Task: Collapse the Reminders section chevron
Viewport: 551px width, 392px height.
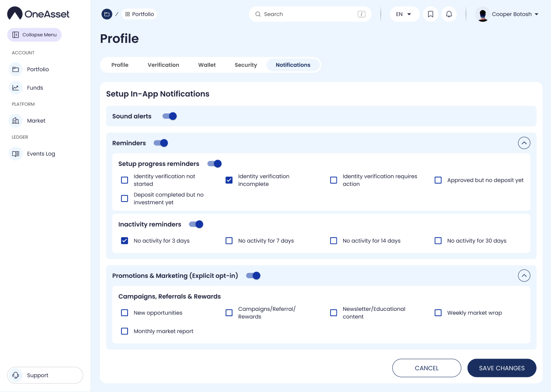Action: tap(524, 143)
